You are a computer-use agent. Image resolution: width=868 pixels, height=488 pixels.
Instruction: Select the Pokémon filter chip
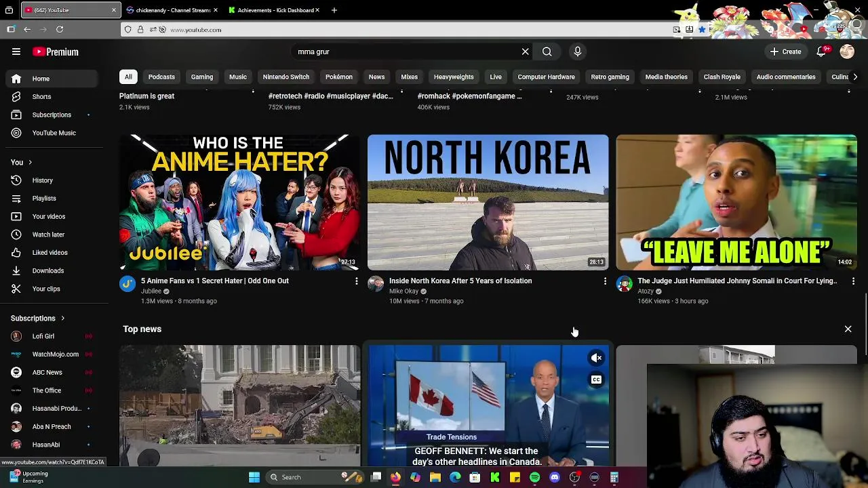point(339,77)
